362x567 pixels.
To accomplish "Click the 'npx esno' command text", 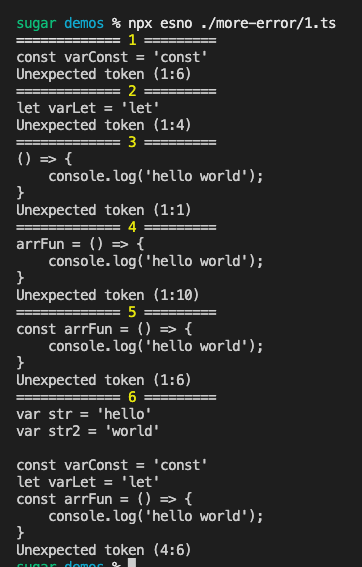I will [160, 24].
